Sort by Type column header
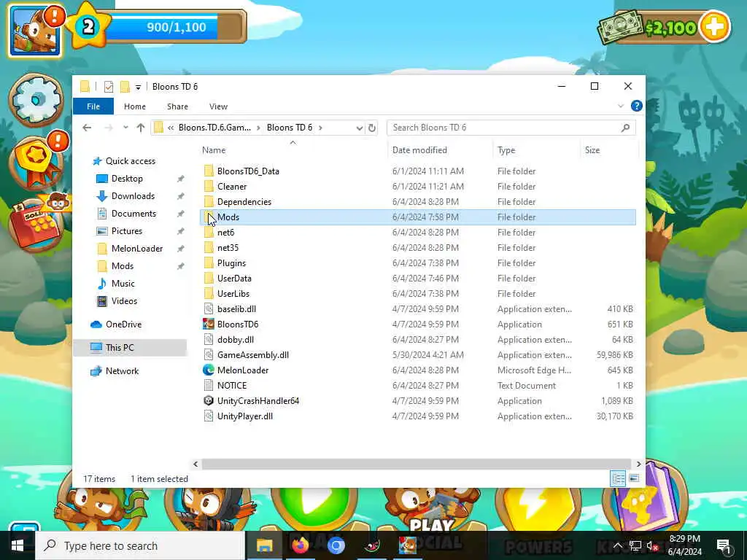The width and height of the screenshot is (747, 560). 506,150
